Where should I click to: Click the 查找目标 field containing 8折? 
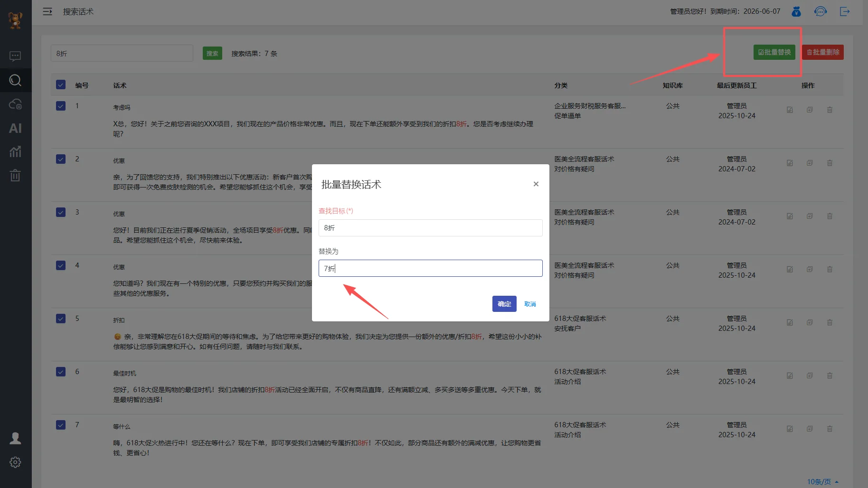[430, 228]
